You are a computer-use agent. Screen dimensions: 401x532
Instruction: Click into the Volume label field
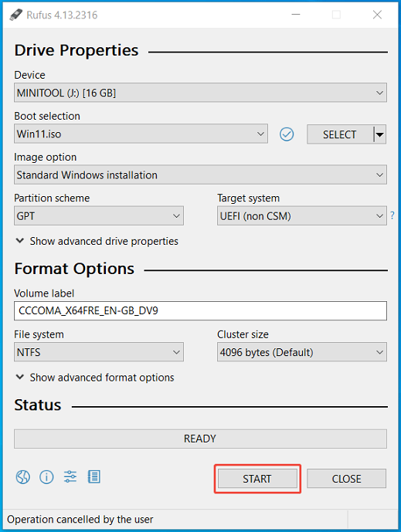click(x=200, y=311)
